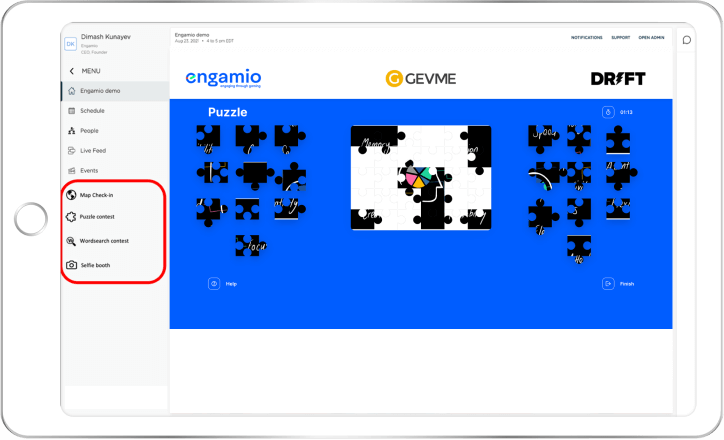Click the chat bubble icon at top right

686,40
